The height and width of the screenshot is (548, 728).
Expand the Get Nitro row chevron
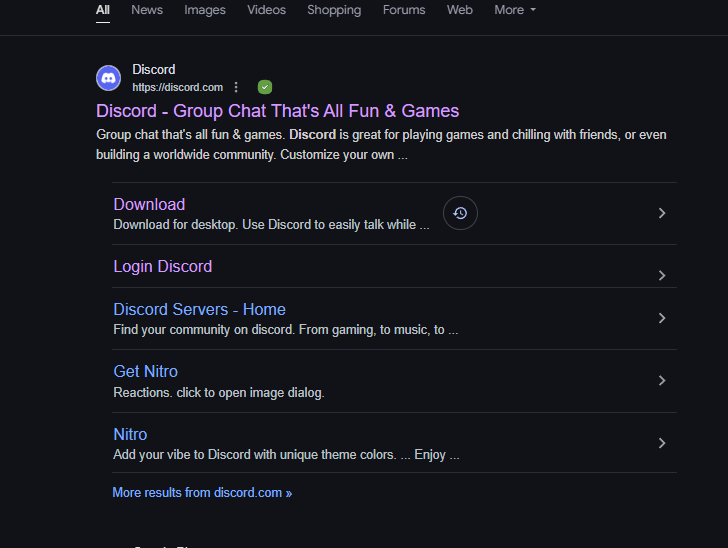pyautogui.click(x=662, y=381)
